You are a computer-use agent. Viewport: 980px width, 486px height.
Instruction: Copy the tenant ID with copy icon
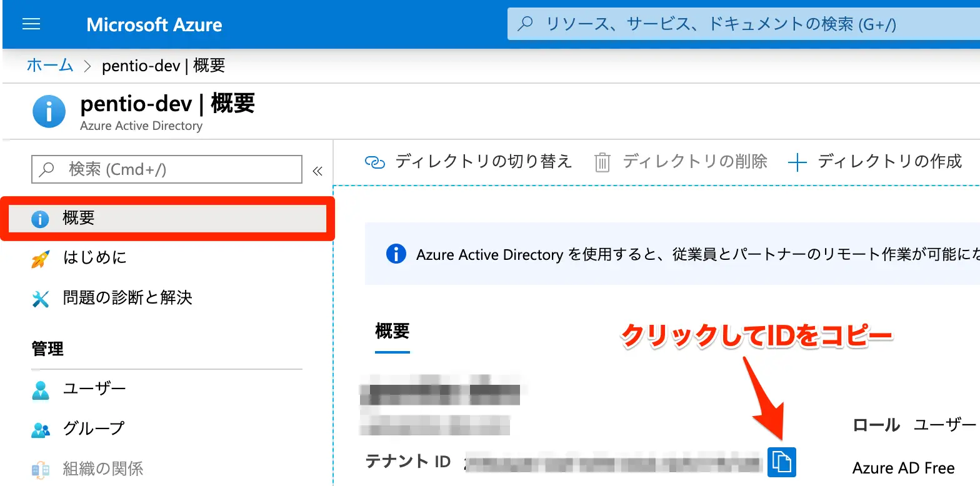[781, 462]
